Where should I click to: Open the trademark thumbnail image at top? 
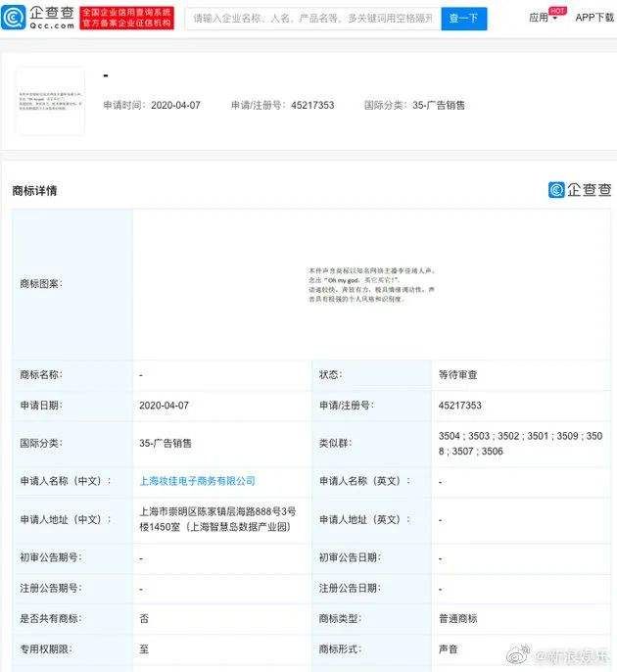(x=50, y=101)
